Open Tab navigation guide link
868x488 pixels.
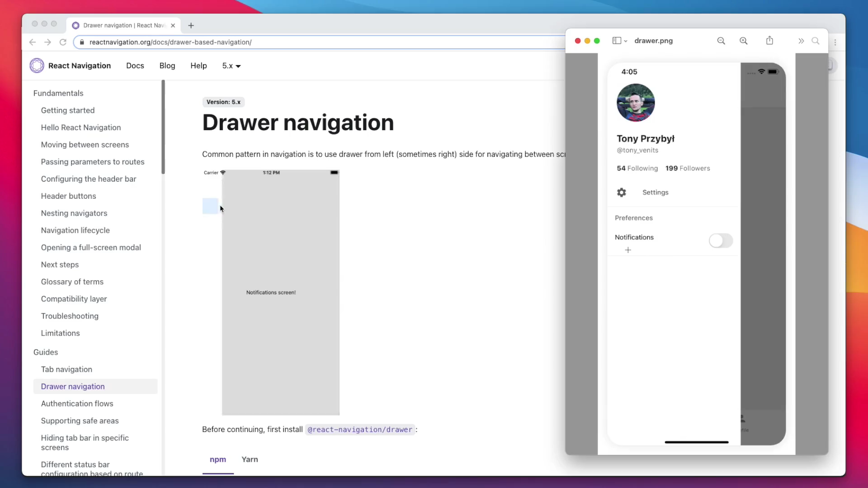click(66, 370)
